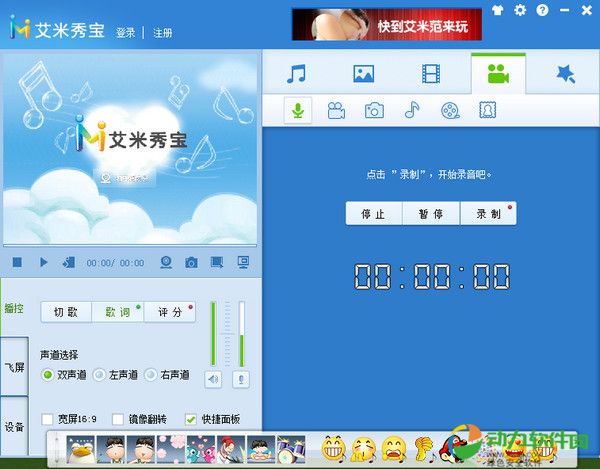Image resolution: width=600 pixels, height=469 pixels.
Task: Click the 录制 record button
Action: point(488,214)
